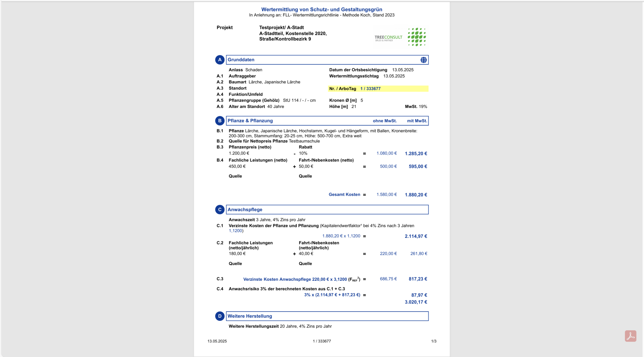Click the Gesamt Kosten label
The height and width of the screenshot is (357, 644).
coord(344,194)
